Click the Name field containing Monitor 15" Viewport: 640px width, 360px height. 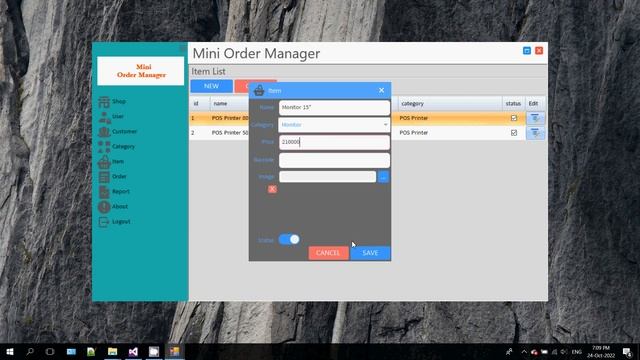334,107
